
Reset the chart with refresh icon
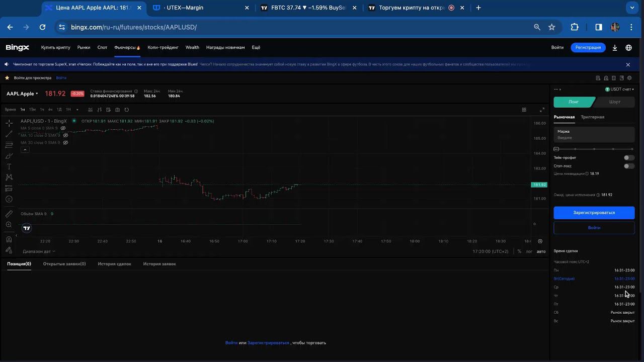pos(126,110)
